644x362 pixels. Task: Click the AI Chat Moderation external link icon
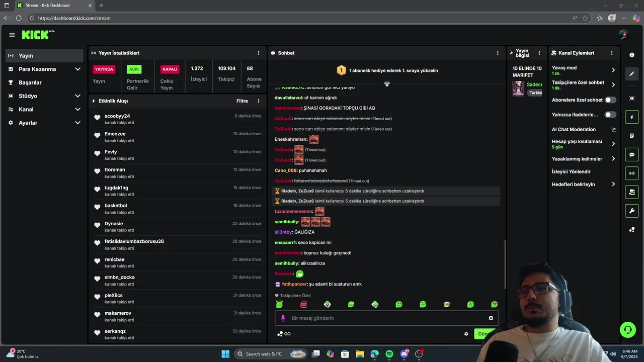click(x=613, y=129)
